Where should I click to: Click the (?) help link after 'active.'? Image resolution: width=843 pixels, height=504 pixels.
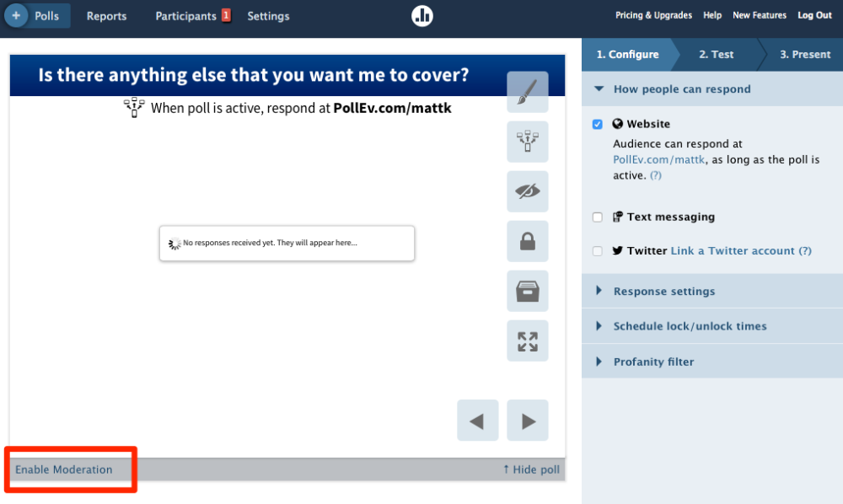pos(655,175)
